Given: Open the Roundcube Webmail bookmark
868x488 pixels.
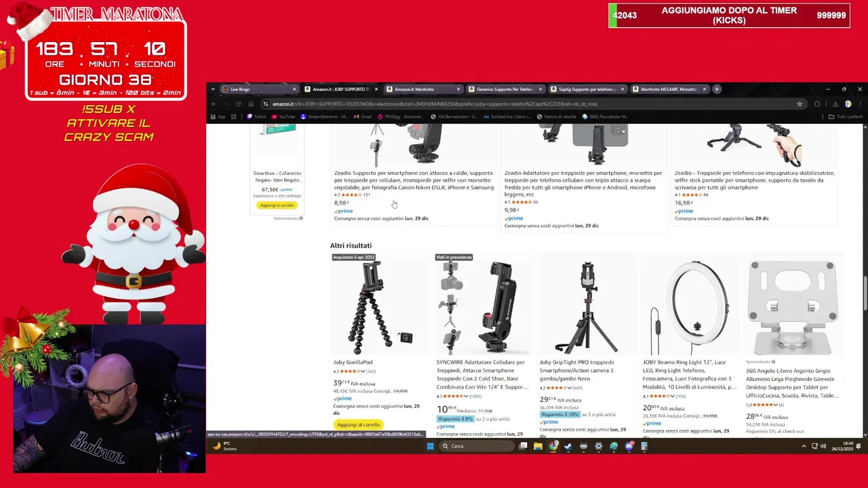Looking at the screenshot, I should click(605, 117).
